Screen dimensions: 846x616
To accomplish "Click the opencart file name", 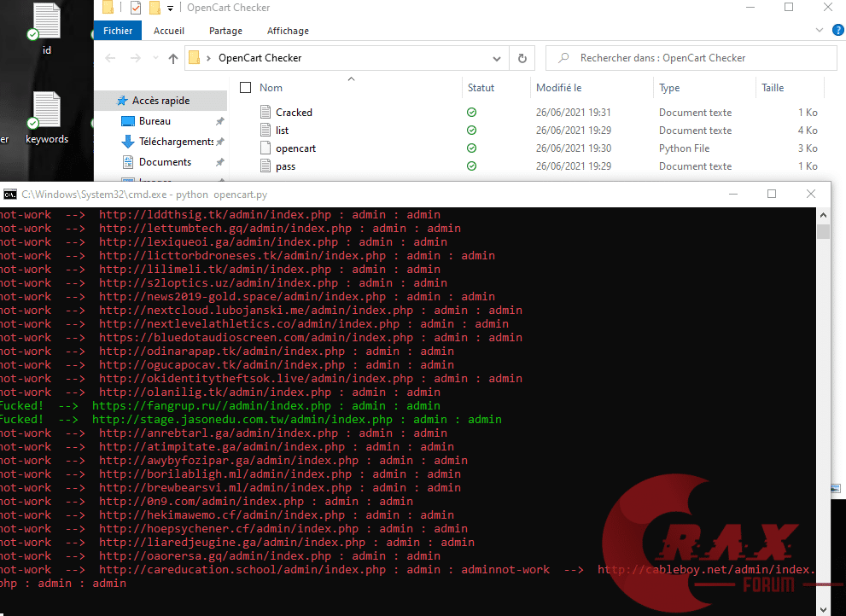I will [295, 148].
